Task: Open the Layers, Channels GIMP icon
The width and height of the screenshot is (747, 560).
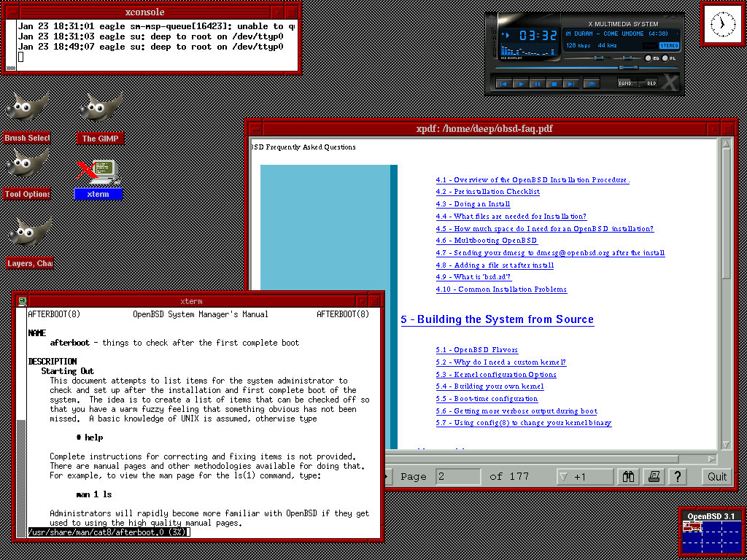Action: 29,243
